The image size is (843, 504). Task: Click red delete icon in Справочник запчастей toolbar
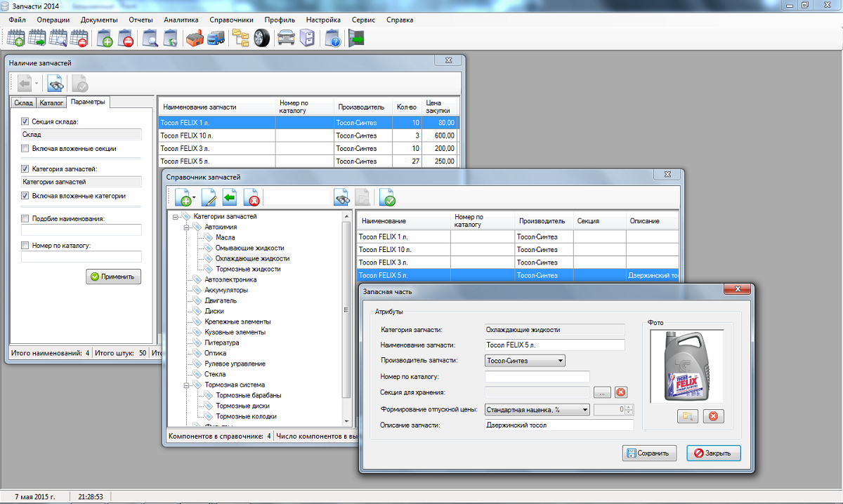tap(251, 198)
